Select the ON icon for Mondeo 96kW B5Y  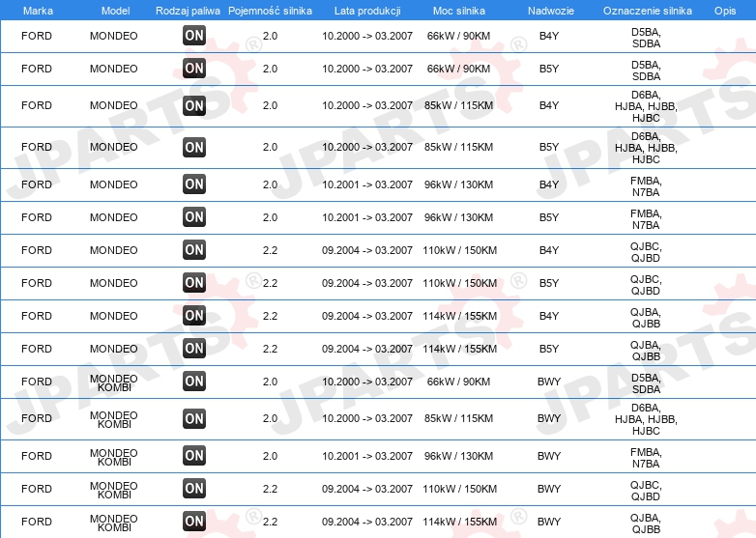click(x=194, y=217)
